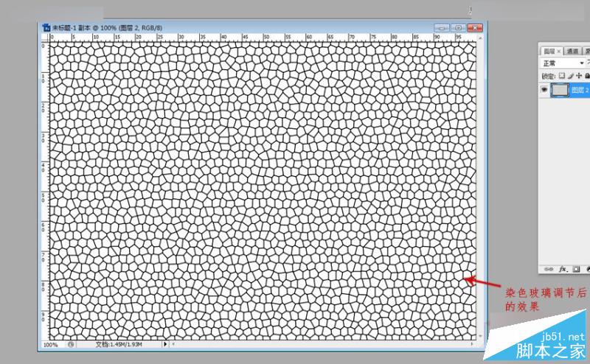
Task: Click the 100% zoom field in status bar
Action: pos(51,344)
